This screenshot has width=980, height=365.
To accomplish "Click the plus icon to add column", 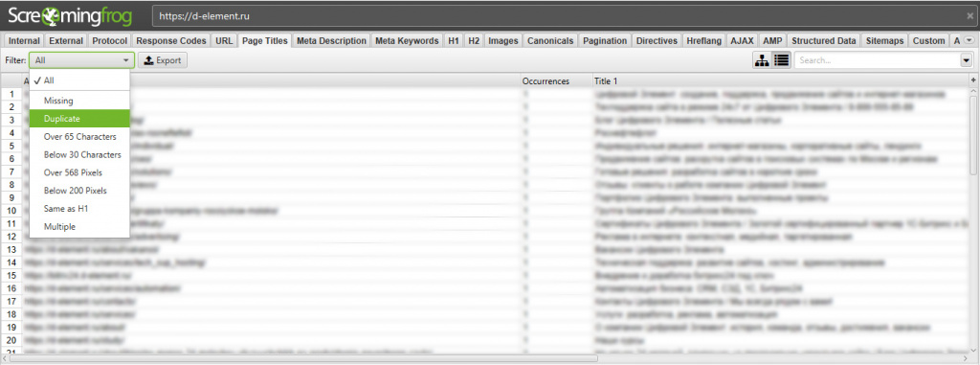I will (x=972, y=80).
